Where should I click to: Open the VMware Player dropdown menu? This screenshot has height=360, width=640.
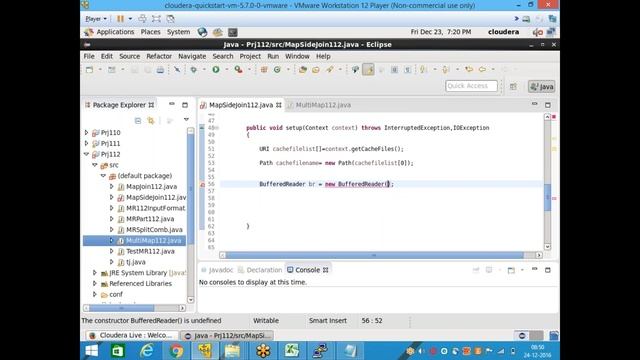point(96,19)
